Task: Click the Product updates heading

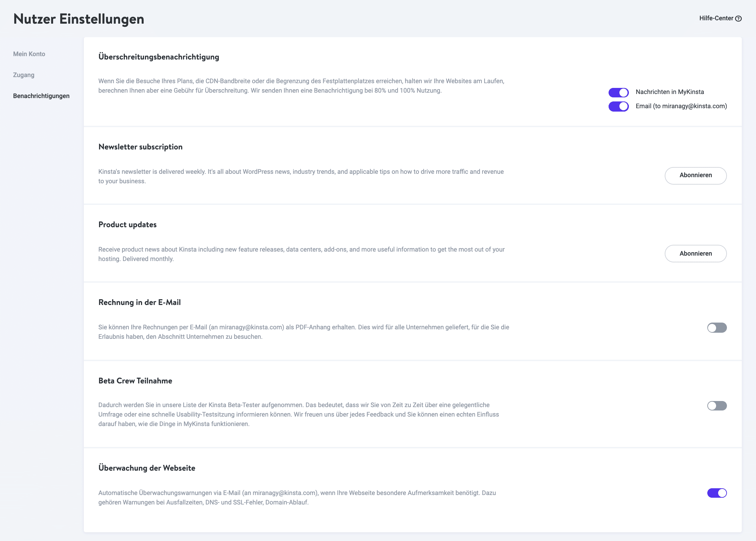Action: coord(127,225)
